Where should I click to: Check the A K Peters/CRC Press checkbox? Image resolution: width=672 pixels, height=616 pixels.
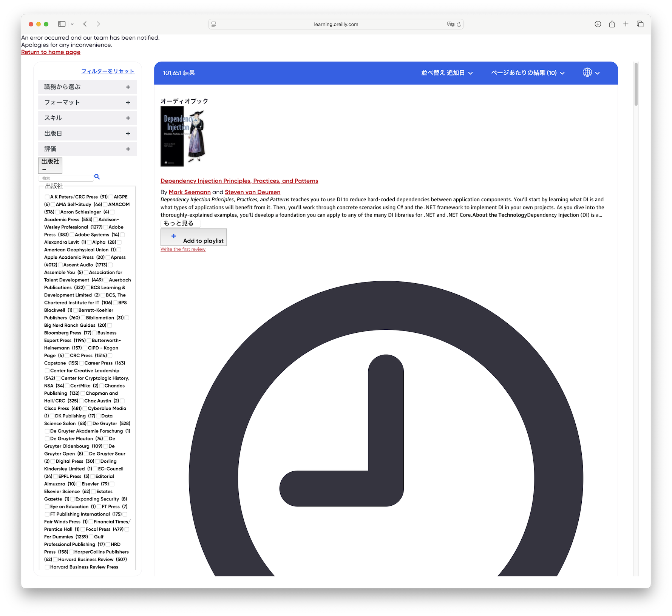click(47, 197)
